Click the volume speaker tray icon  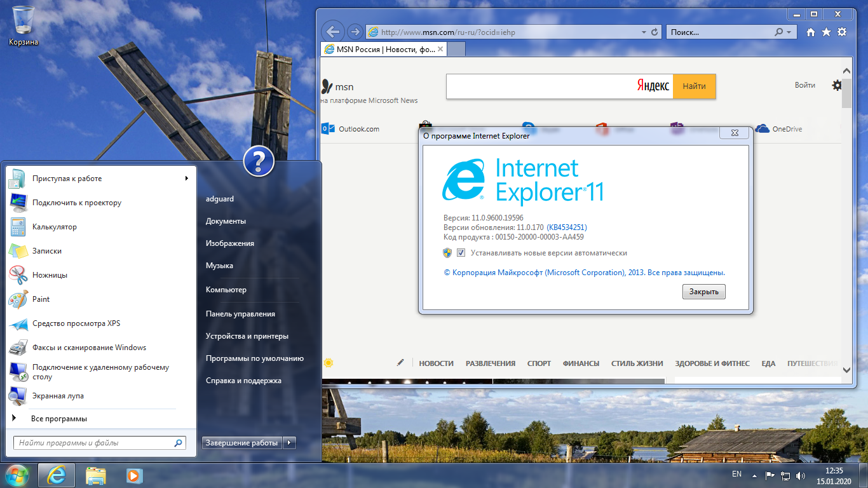point(801,475)
